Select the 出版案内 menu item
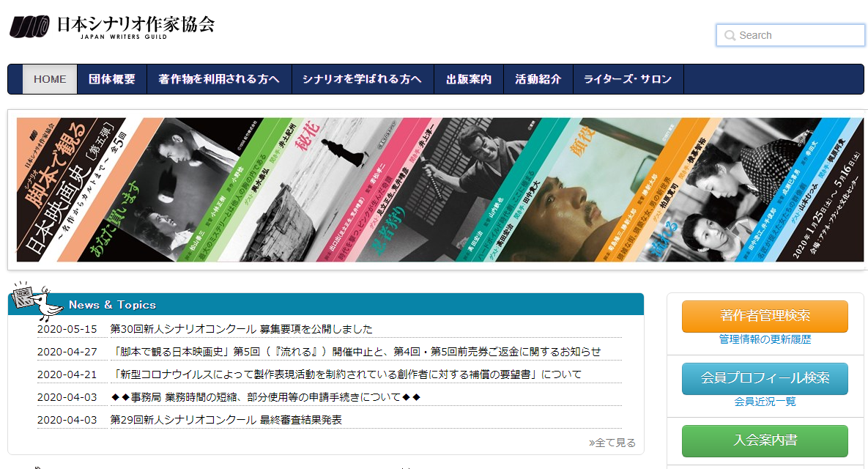 coord(469,79)
